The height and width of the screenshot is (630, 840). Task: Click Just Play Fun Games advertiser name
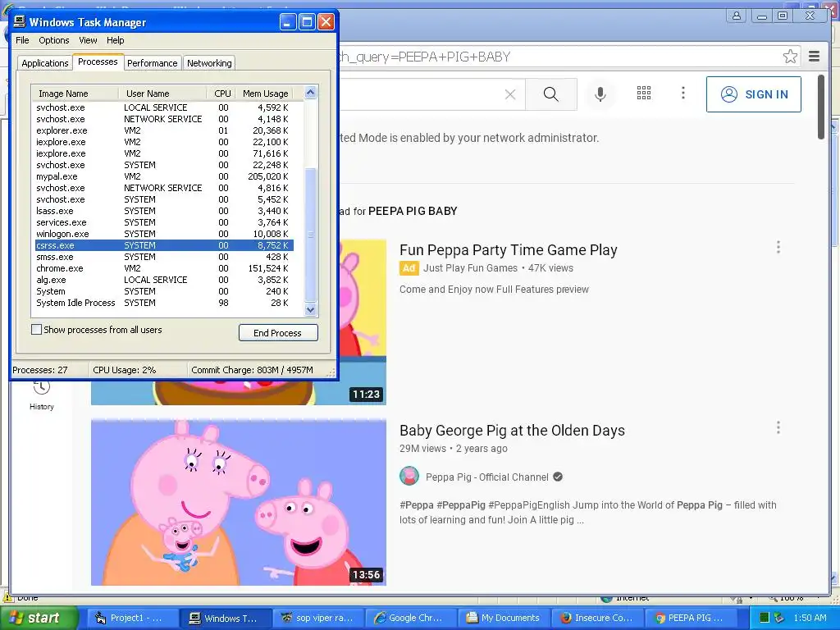click(x=471, y=268)
